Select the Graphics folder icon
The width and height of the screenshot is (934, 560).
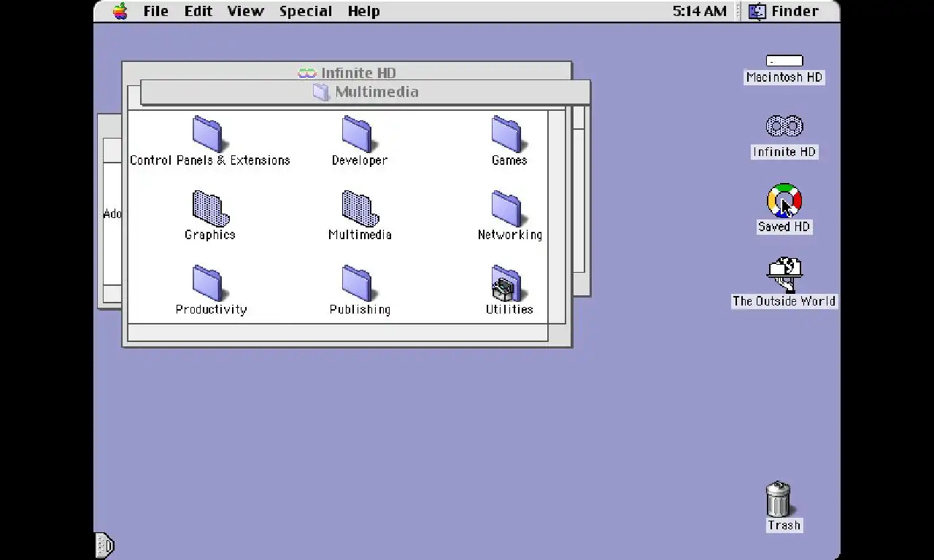coord(210,209)
